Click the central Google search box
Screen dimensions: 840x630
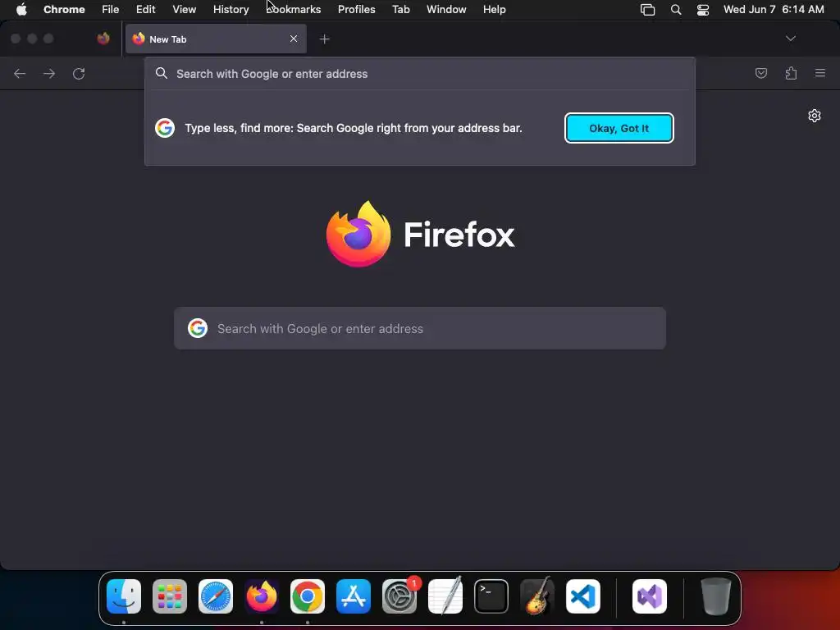(x=420, y=328)
